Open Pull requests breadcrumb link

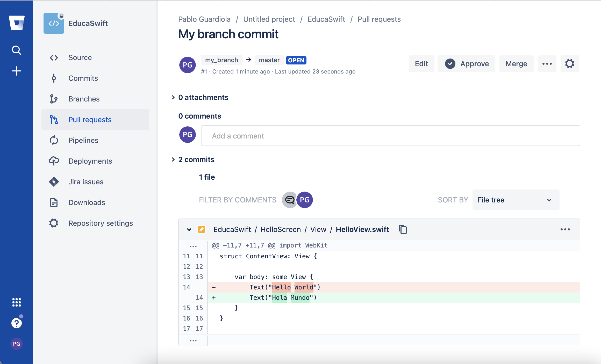pyautogui.click(x=379, y=19)
